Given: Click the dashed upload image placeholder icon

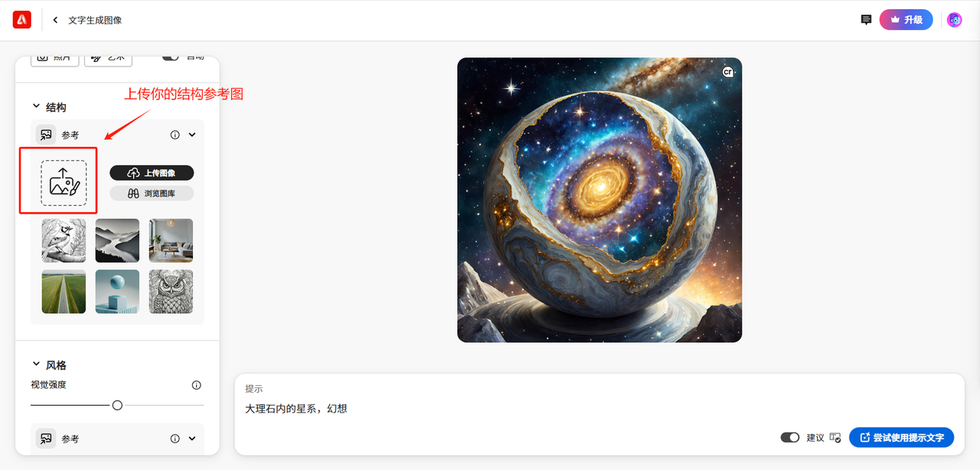Looking at the screenshot, I should [64, 183].
